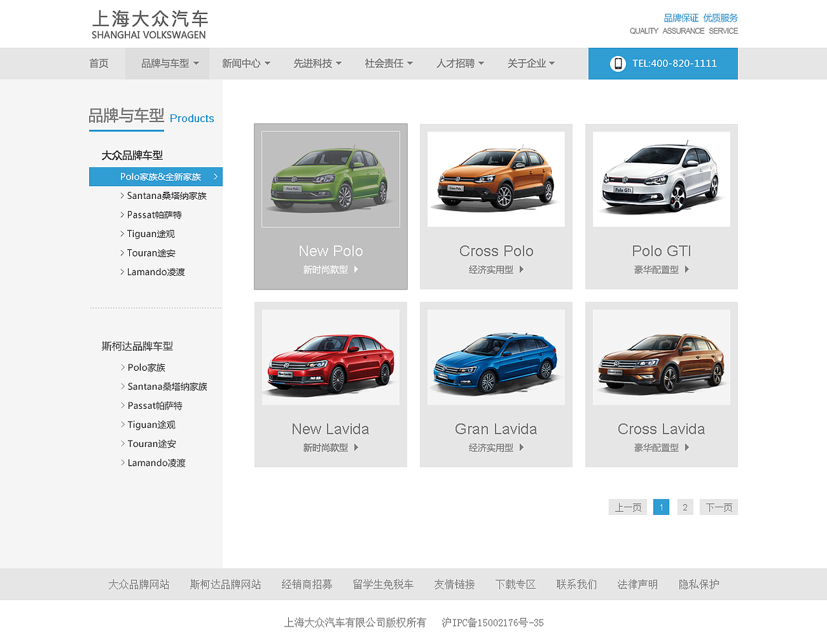Open footer link 经销商招募
Viewport: 827px width, 644px height.
(x=307, y=585)
